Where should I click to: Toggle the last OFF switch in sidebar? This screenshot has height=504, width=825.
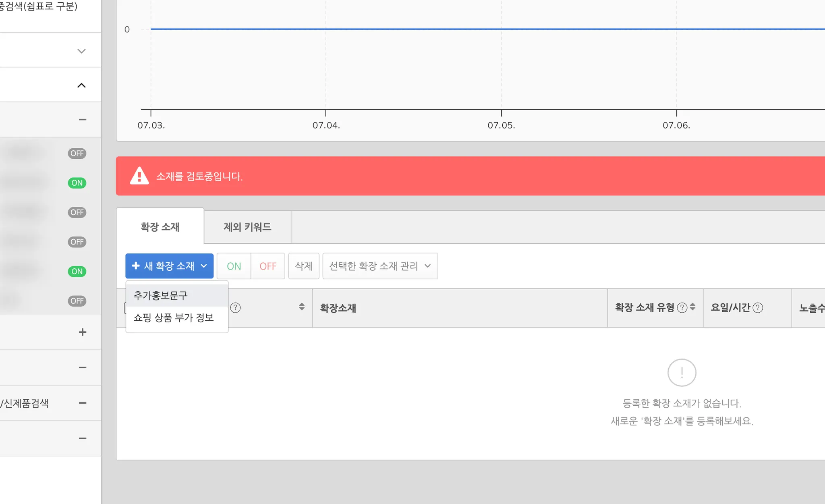[x=77, y=301]
